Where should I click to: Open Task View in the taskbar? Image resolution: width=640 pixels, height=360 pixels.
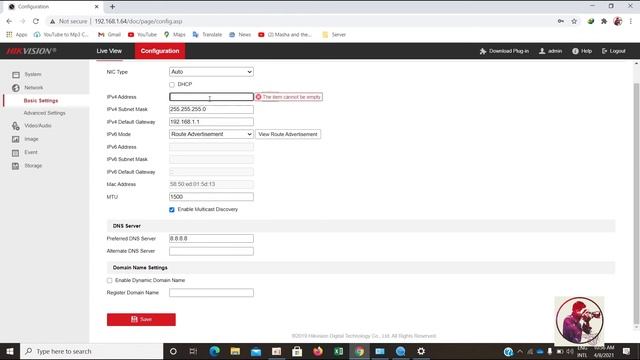[x=193, y=351]
